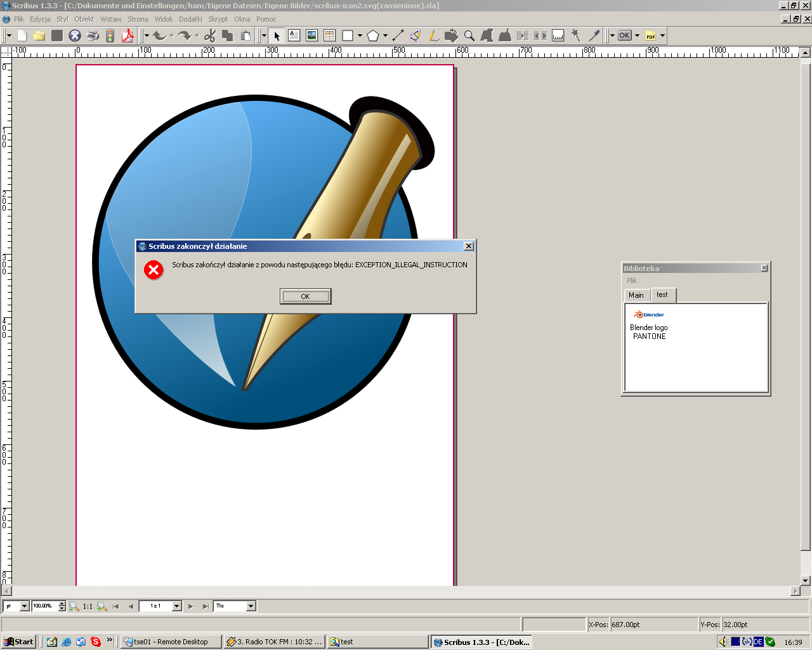Open the Edycja menu

(x=40, y=19)
